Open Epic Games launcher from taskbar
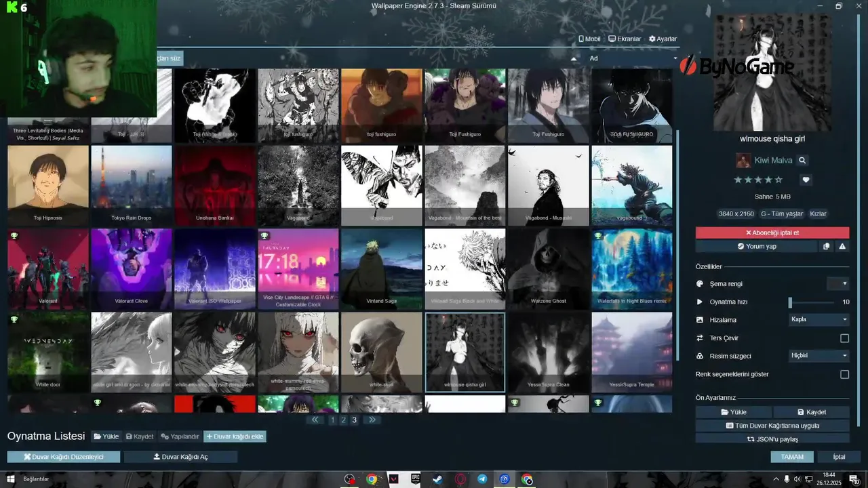This screenshot has width=868, height=488. [416, 479]
